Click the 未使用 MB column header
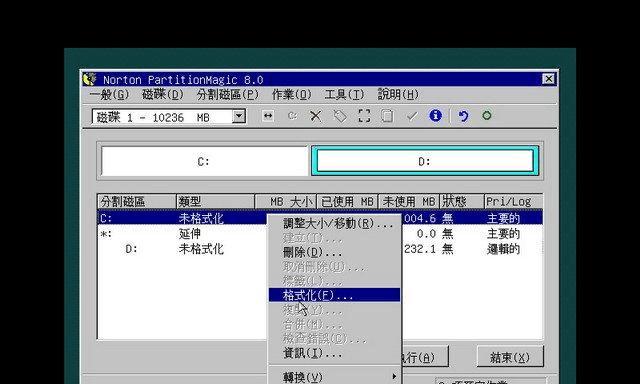Image resolution: width=640 pixels, height=384 pixels. click(409, 201)
